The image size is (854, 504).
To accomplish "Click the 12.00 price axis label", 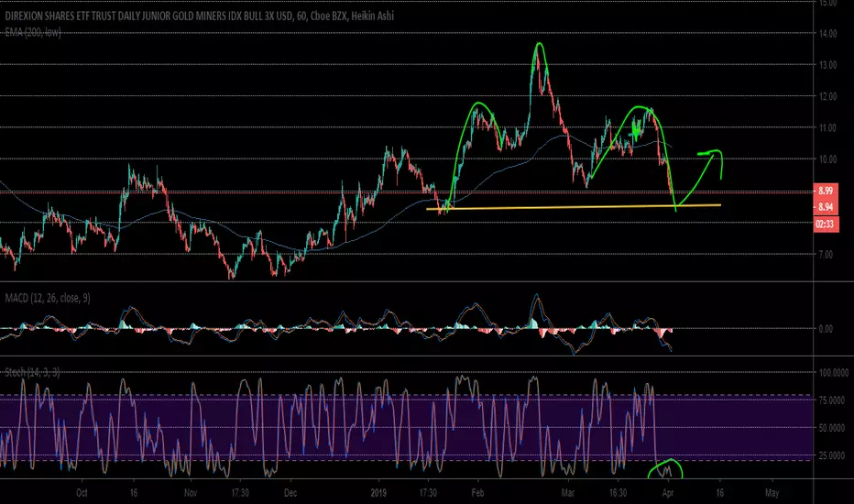I will tap(828, 96).
